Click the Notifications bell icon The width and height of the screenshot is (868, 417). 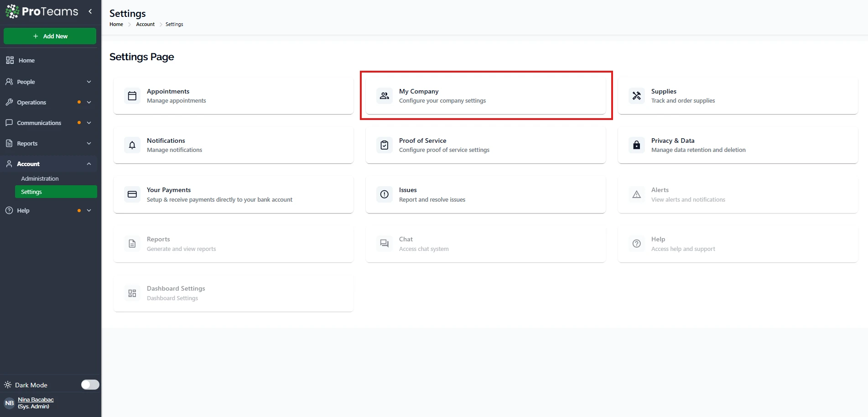(x=132, y=145)
